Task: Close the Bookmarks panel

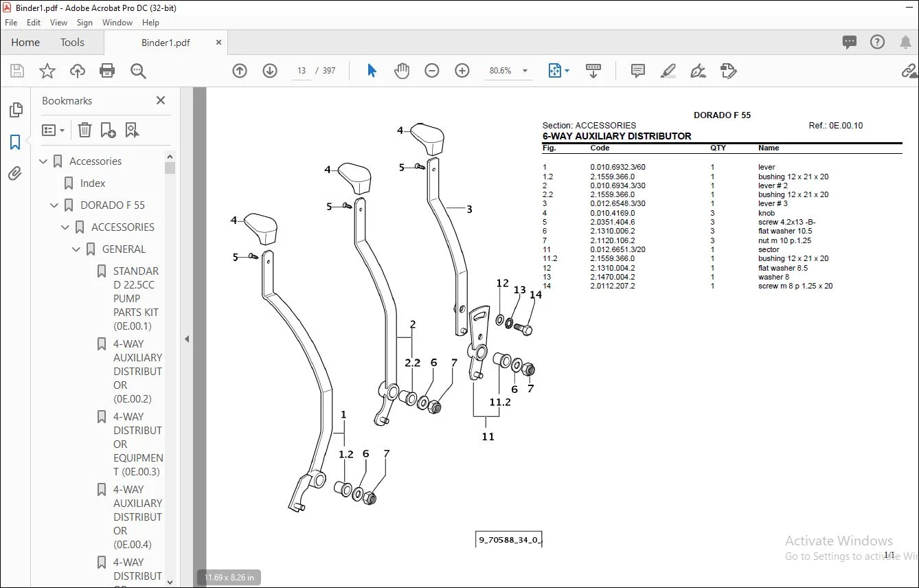Action: coord(161,100)
